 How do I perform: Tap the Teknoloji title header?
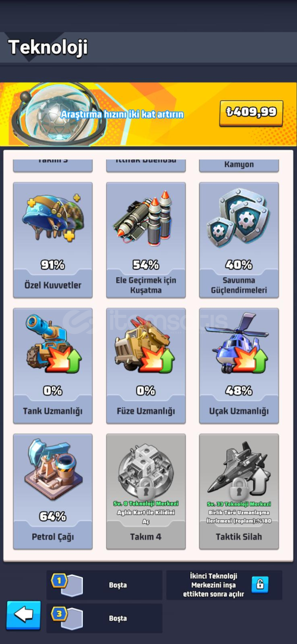click(x=48, y=48)
